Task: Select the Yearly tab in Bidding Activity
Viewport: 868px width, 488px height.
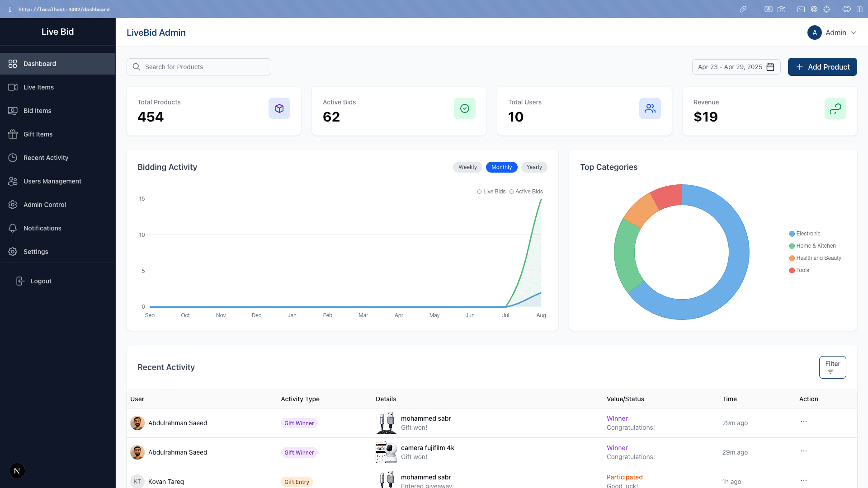Action: point(534,167)
